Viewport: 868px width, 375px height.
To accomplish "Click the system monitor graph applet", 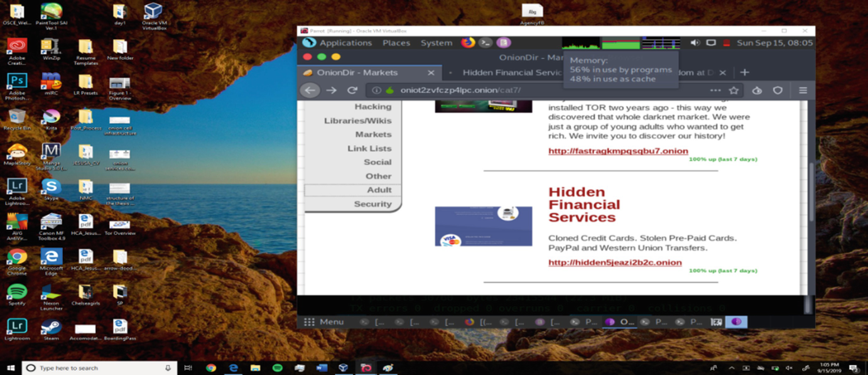I will pos(621,43).
